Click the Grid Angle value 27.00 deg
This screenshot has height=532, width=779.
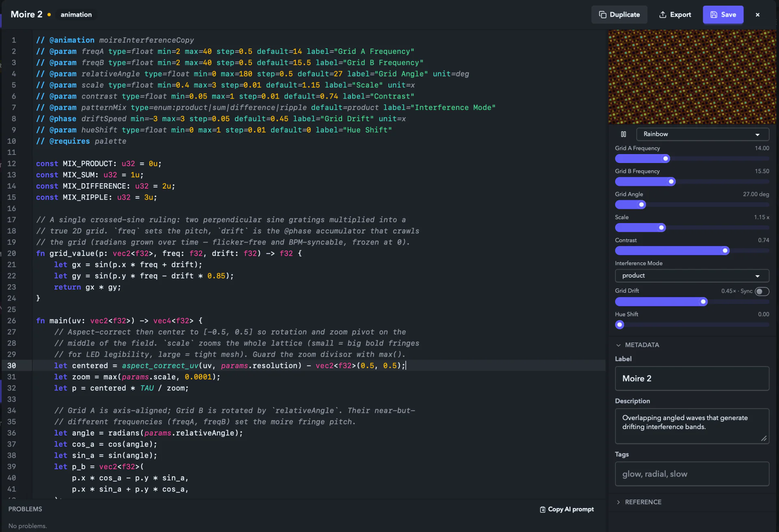pos(756,194)
